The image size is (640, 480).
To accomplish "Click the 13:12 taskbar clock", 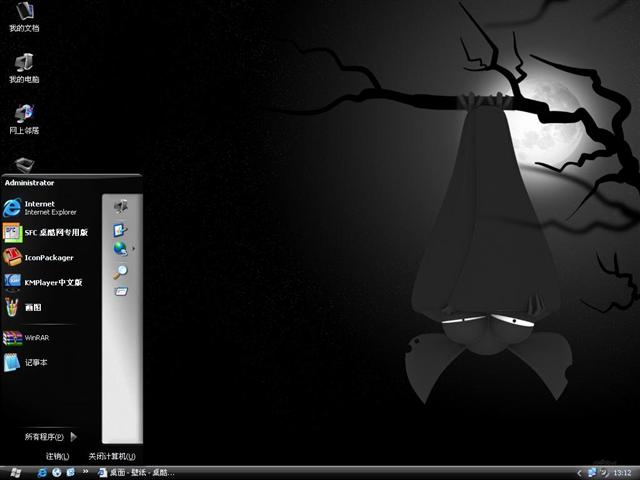I will 622,473.
